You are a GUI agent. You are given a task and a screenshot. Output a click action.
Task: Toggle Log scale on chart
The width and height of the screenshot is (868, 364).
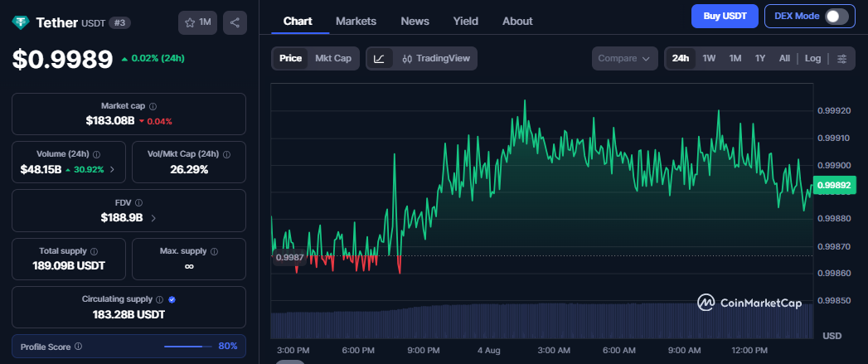coord(813,58)
